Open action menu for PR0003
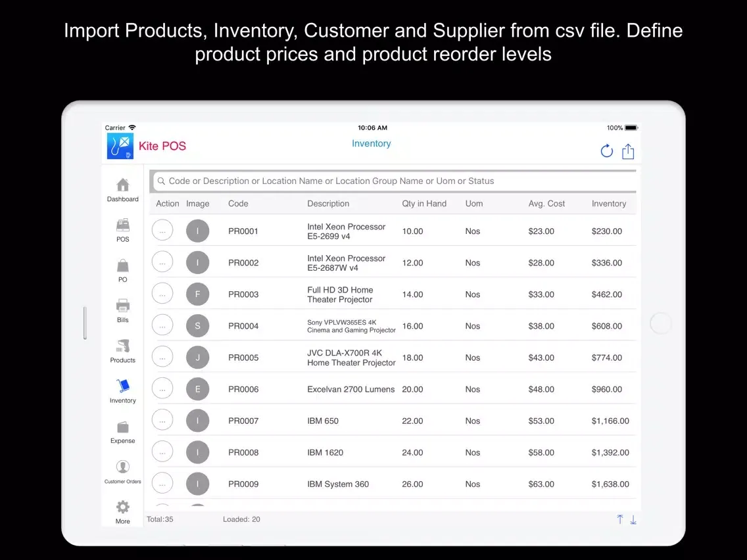747x560 pixels. [x=162, y=294]
